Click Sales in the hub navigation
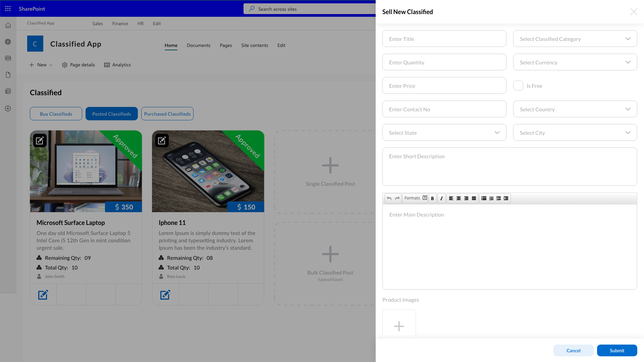Image resolution: width=644 pixels, height=362 pixels. tap(98, 23)
